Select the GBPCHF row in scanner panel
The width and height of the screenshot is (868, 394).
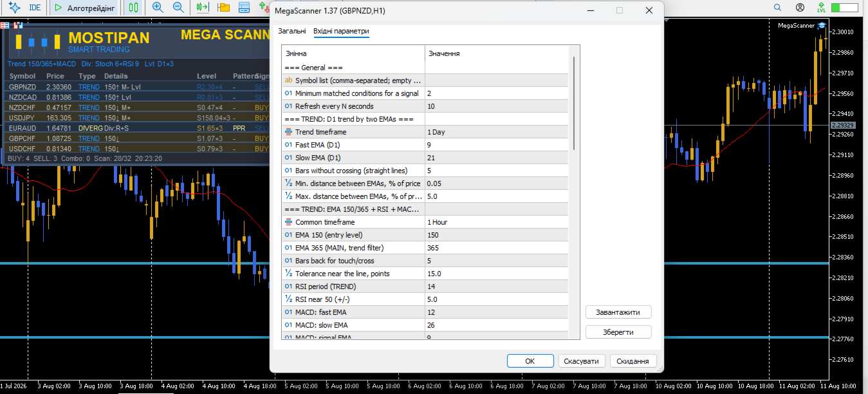coord(136,138)
